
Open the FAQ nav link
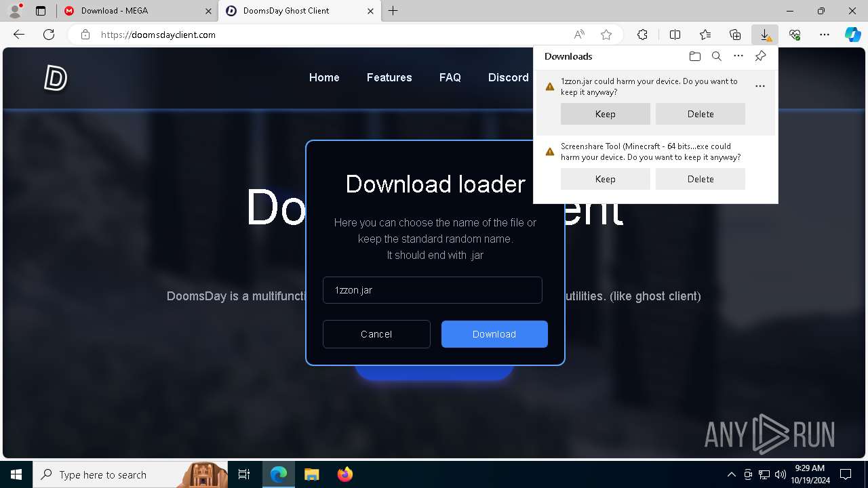click(x=450, y=77)
